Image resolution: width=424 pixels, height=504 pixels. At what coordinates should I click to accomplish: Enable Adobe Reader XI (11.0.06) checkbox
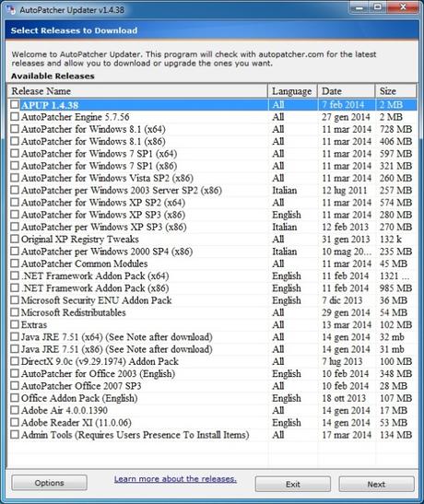point(15,422)
